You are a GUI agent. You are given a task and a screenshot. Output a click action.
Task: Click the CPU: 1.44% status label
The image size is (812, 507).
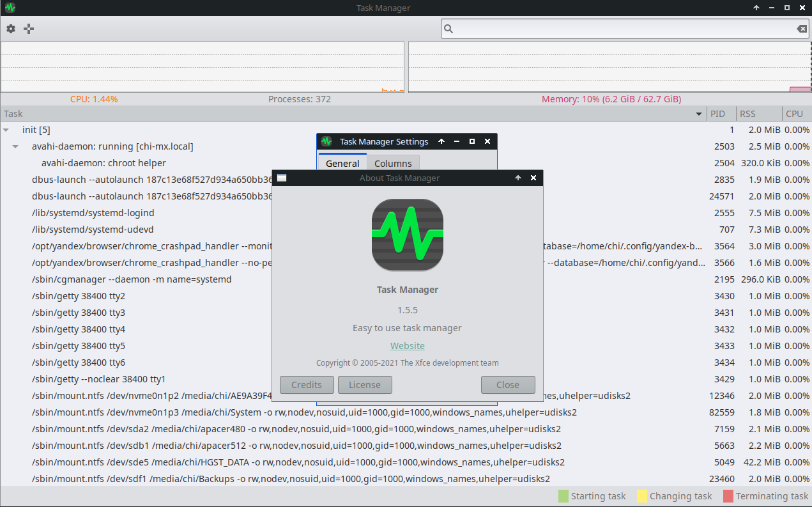pos(94,99)
